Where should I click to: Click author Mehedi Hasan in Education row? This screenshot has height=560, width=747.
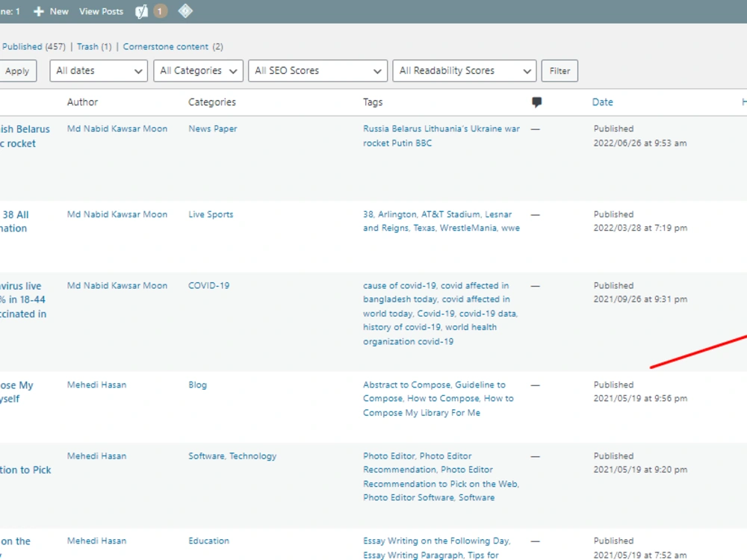coord(96,541)
